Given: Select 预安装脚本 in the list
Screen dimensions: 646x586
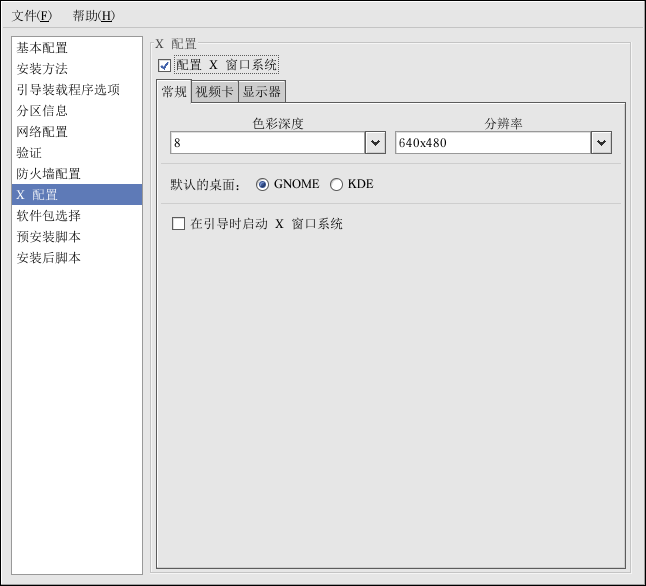Looking at the screenshot, I should point(48,237).
